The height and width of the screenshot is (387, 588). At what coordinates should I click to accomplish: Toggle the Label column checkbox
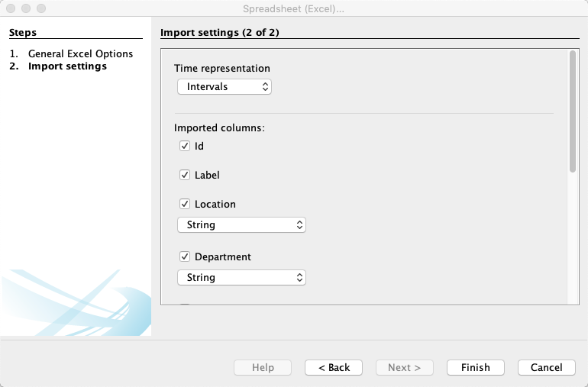(x=185, y=175)
